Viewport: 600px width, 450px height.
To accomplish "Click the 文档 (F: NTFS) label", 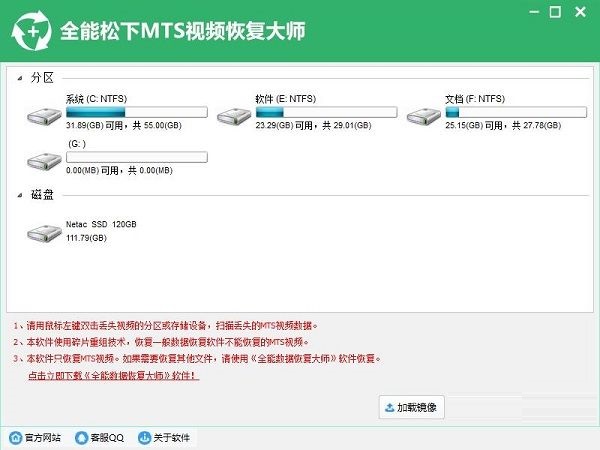I will (475, 99).
